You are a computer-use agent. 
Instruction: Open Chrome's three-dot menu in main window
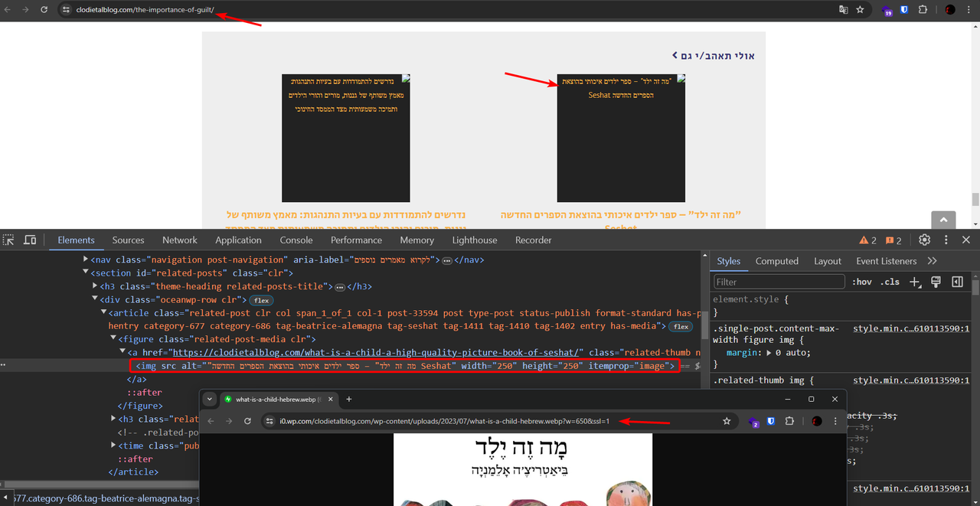point(970,10)
